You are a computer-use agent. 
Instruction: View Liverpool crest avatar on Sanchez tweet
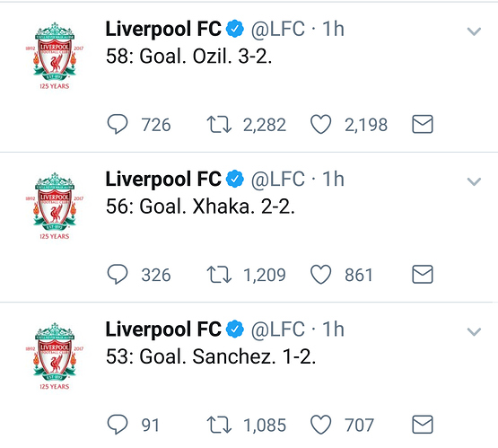(55, 356)
